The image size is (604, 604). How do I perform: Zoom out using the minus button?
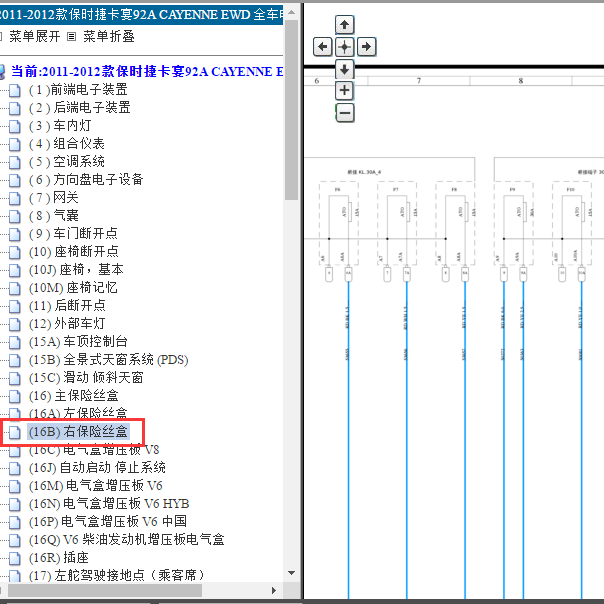[x=344, y=113]
